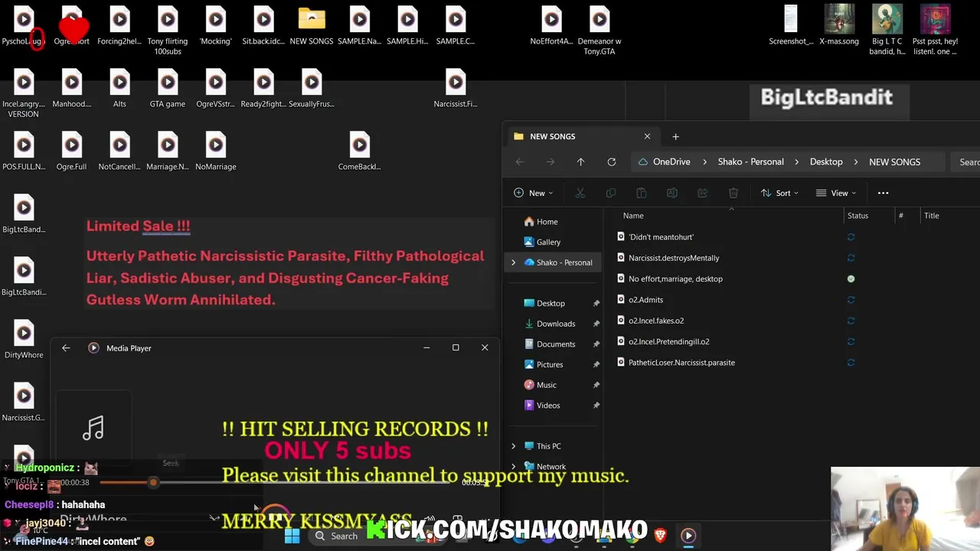Open 'Psst psst, hey! listen!' desktop thumbnail
Viewport: 980px width, 551px height.
pos(935,31)
